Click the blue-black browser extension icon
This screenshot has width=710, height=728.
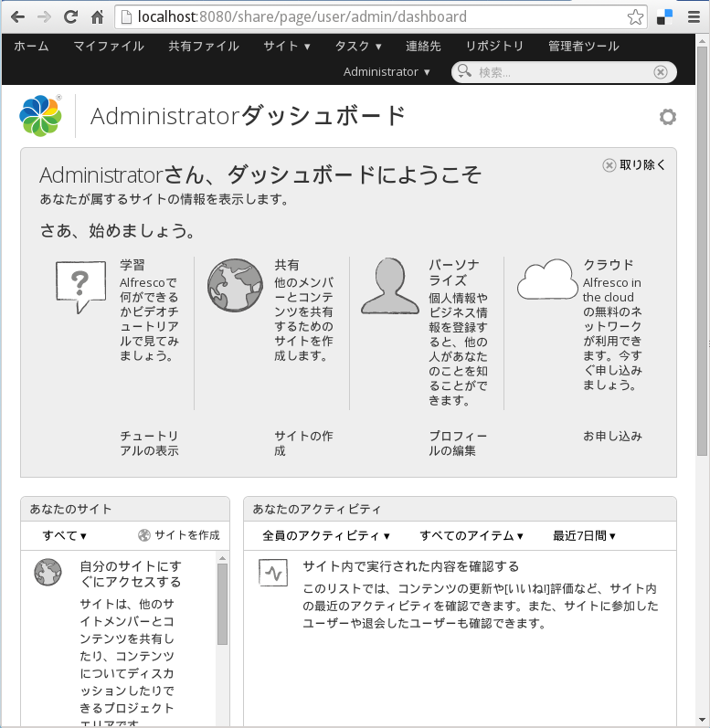[664, 17]
